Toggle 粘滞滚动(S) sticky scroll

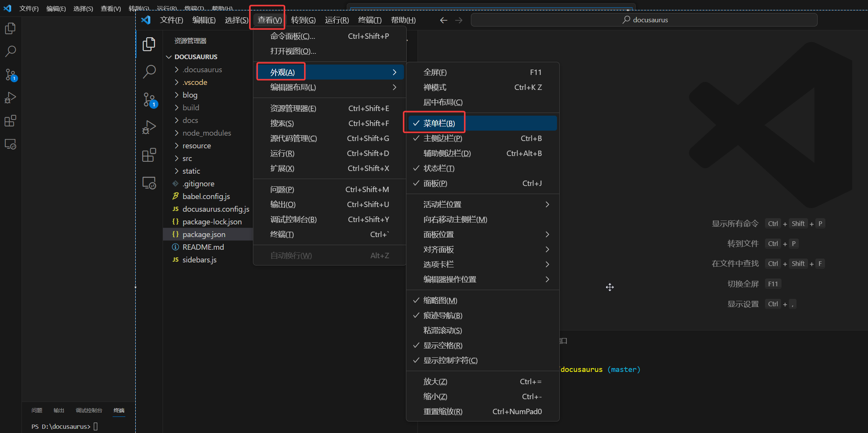[x=482, y=330]
